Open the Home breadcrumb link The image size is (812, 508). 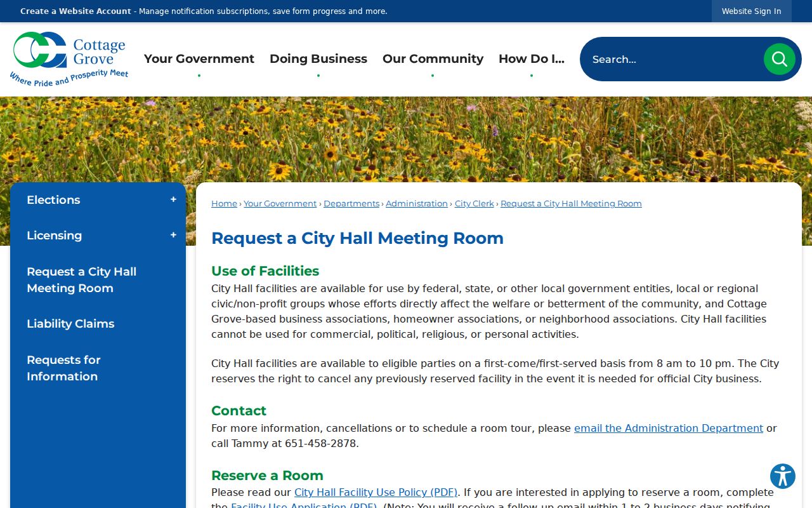pos(224,204)
